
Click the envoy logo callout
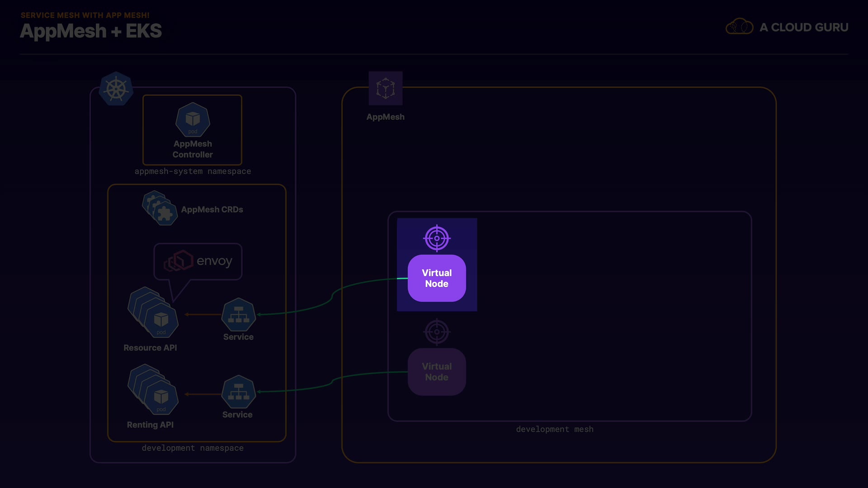198,261
